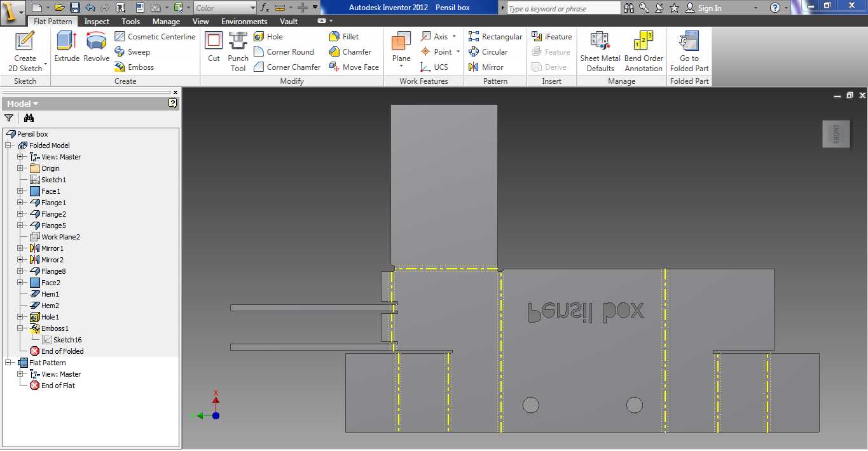Go to Folded Part
Screen dimensions: 868x451
(689, 51)
